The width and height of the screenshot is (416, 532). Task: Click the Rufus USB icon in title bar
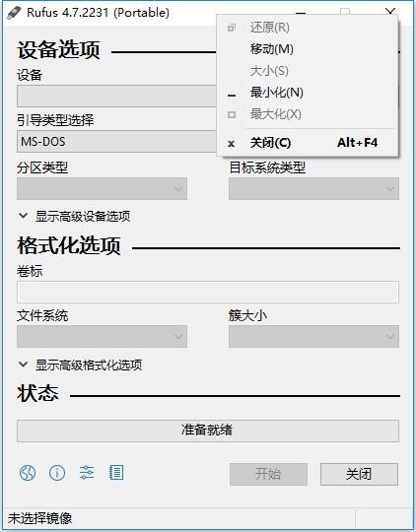pos(14,13)
